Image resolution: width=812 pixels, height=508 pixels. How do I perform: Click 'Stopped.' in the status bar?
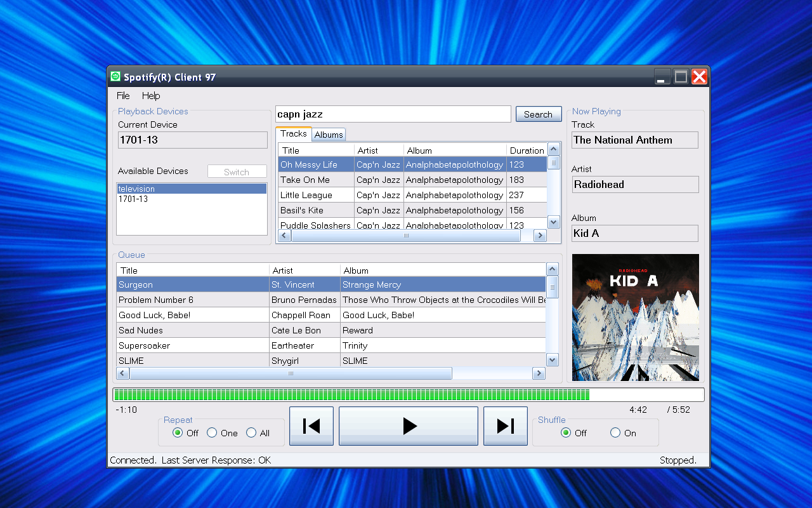coord(678,460)
